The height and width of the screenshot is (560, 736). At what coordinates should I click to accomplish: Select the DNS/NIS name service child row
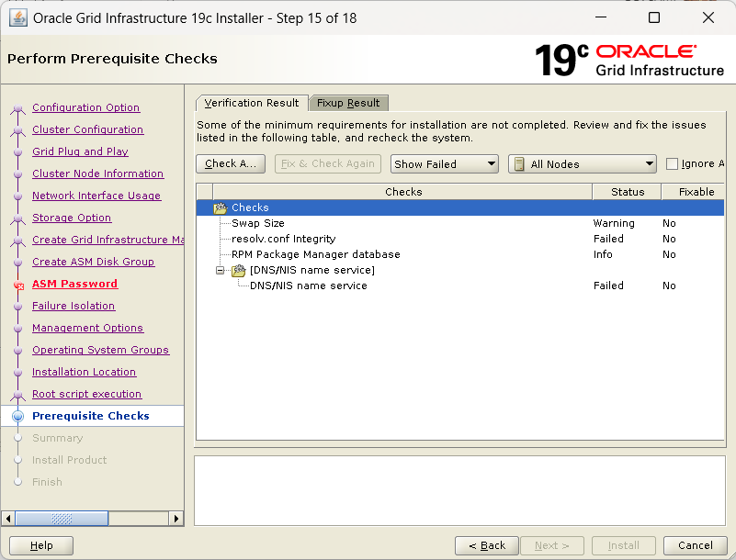(460, 286)
